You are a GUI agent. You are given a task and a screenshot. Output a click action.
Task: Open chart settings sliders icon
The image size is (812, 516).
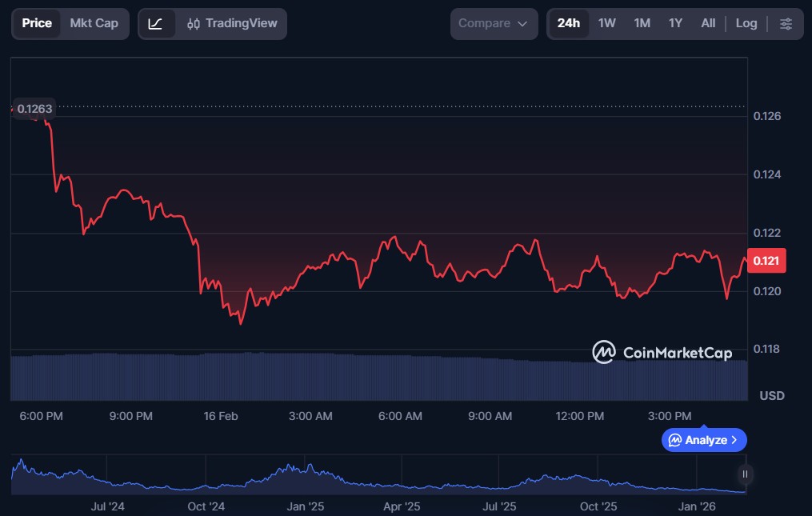coord(786,24)
